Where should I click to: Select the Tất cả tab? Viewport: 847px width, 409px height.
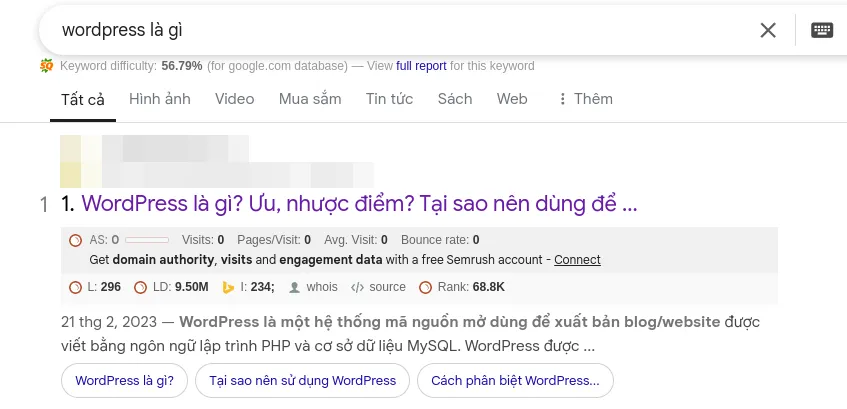click(x=83, y=99)
